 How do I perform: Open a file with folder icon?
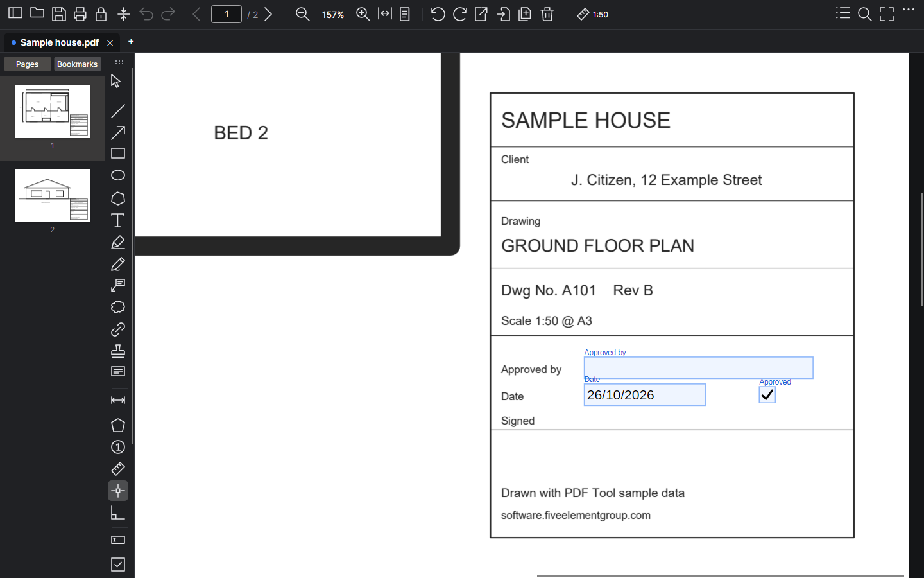(x=37, y=13)
